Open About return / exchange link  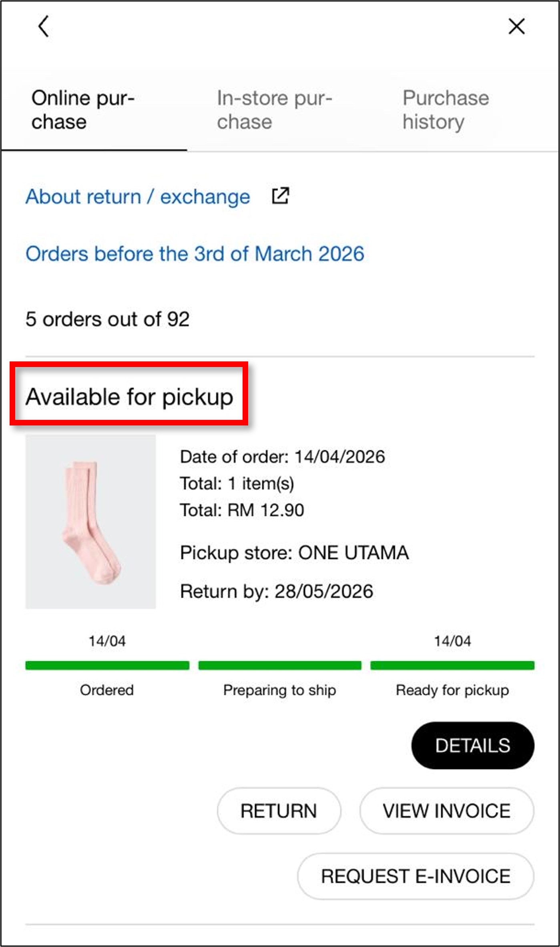coord(138,197)
